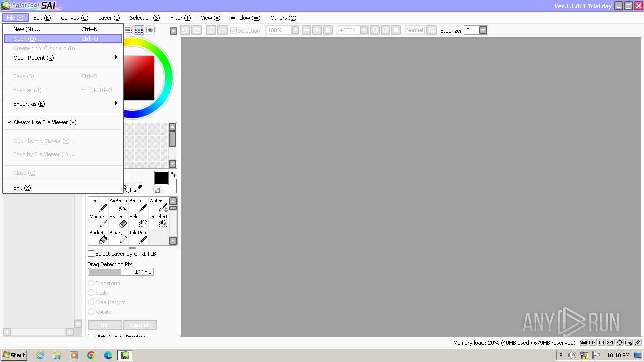Click the taskbar clock showing 10:10 PM
The height and width of the screenshot is (362, 644).
618,355
